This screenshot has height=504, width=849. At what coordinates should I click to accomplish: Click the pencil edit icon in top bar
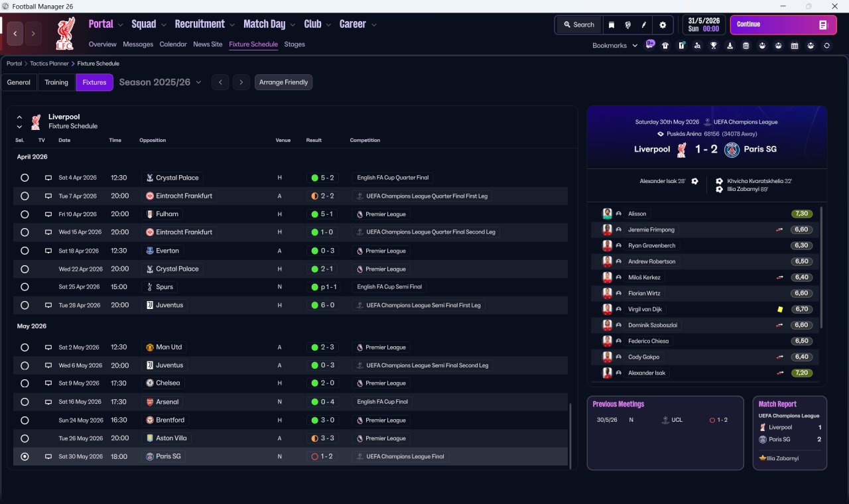tap(643, 25)
